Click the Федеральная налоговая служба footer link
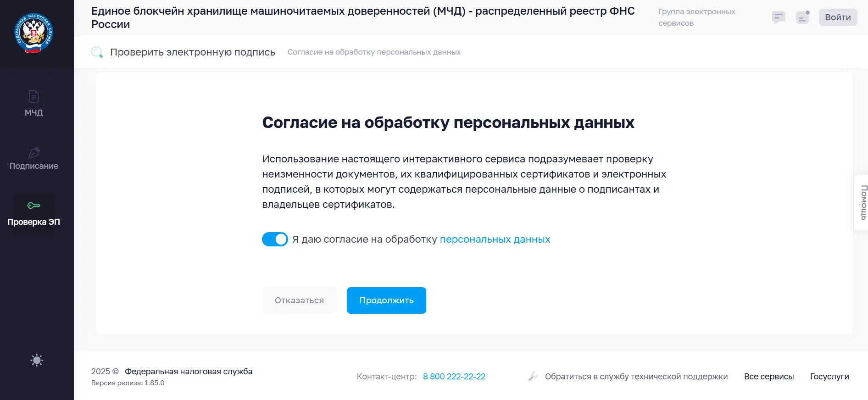 (x=189, y=372)
